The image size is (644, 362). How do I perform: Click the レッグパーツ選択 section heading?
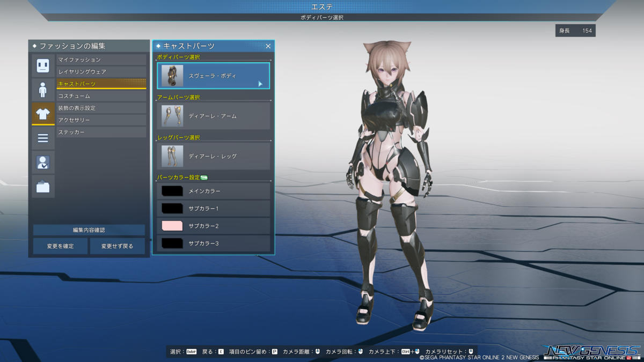point(179,137)
